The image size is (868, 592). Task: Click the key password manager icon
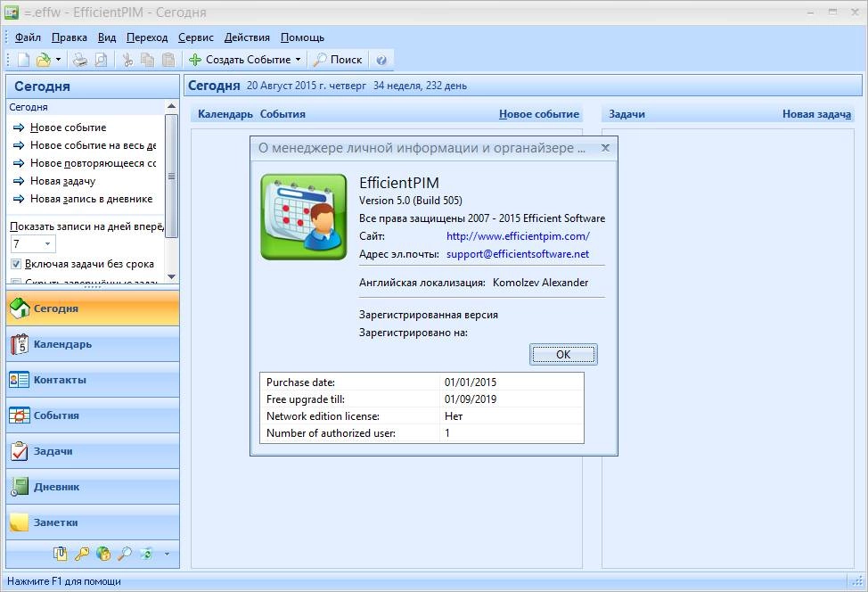coord(82,554)
